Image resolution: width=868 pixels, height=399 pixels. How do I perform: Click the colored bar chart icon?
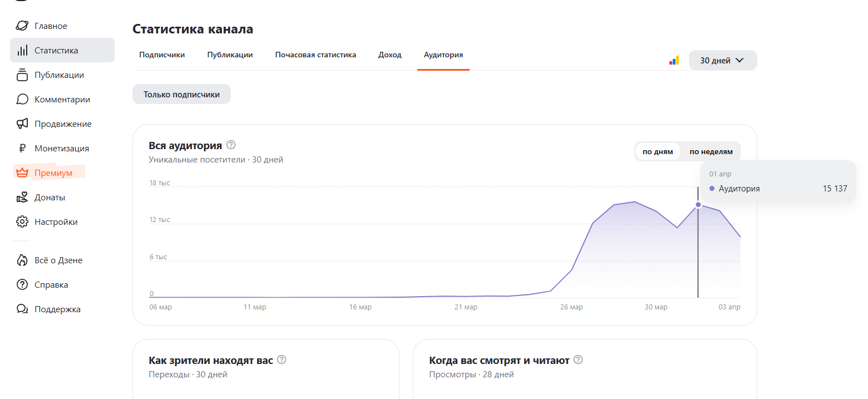point(674,60)
